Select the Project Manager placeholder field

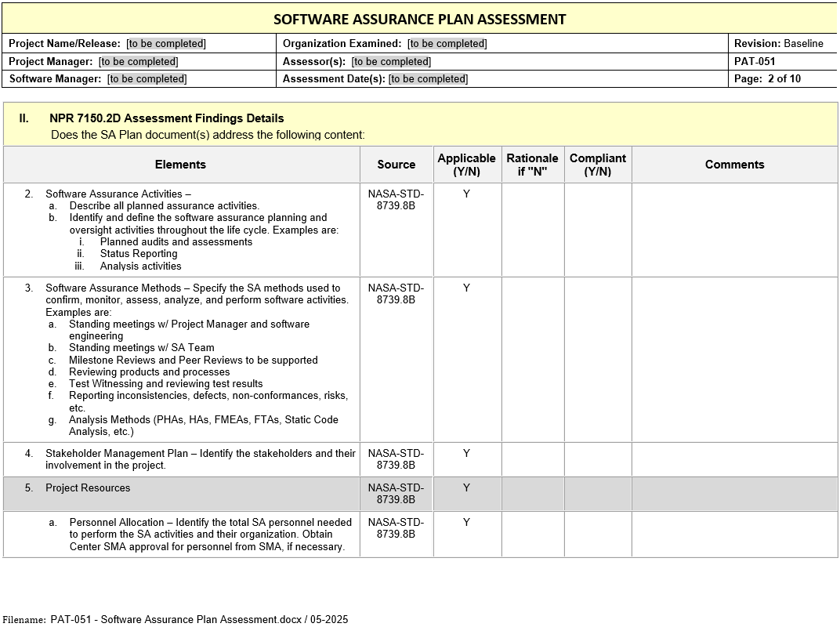click(x=138, y=61)
